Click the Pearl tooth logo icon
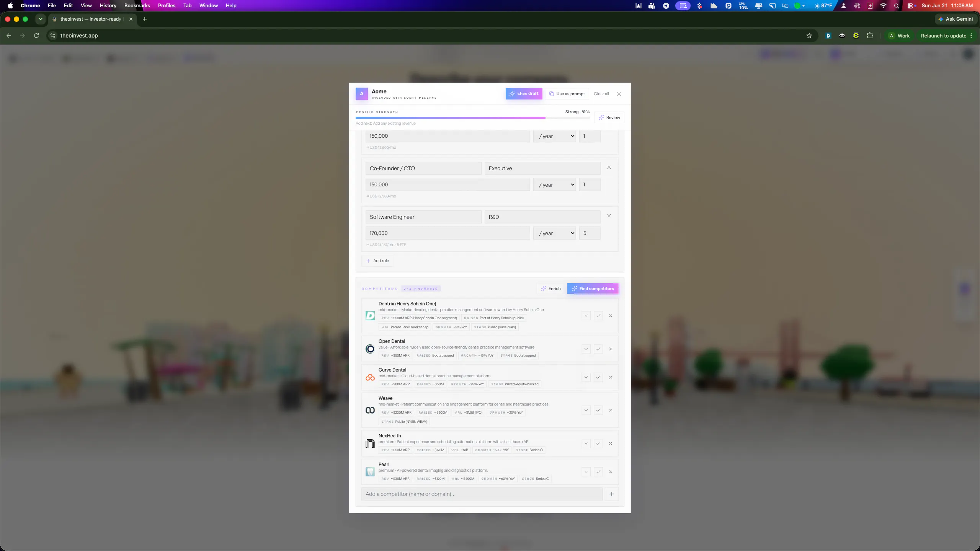Screen dimensions: 980x551 tap(370, 472)
